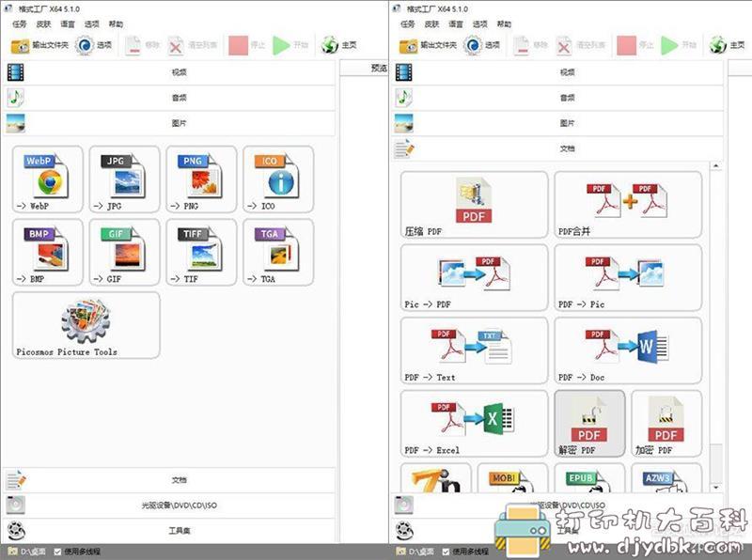Click 开始 start button in right window

click(679, 45)
